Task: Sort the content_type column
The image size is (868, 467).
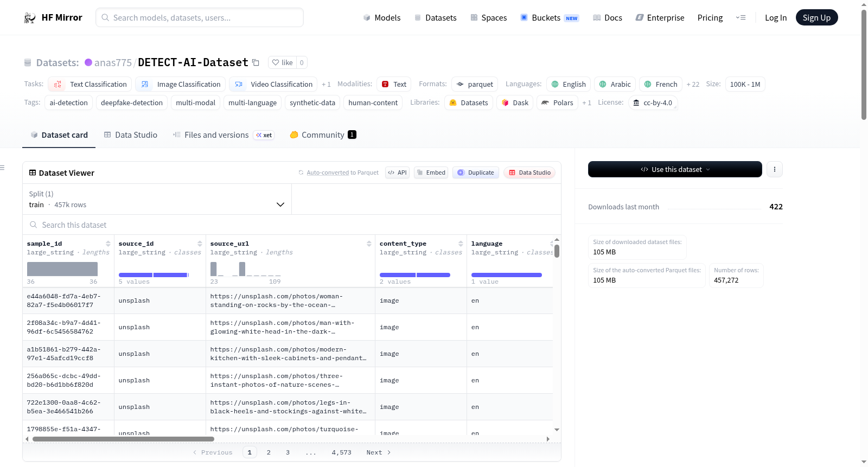Action: click(x=461, y=244)
